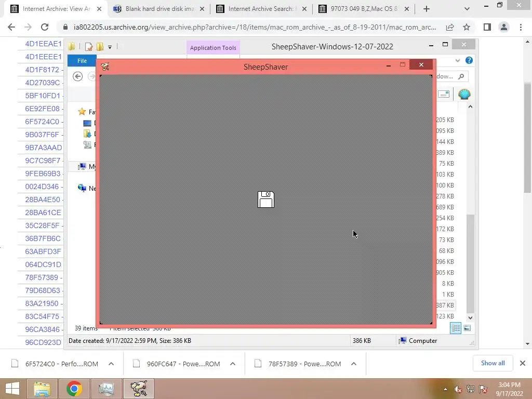Expand the Explorer ribbon chevron
532x399 pixels.
[458, 60]
